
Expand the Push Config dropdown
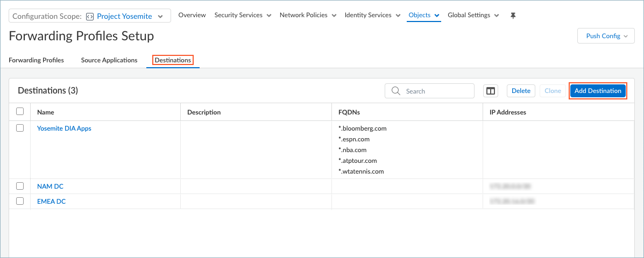pyautogui.click(x=606, y=36)
